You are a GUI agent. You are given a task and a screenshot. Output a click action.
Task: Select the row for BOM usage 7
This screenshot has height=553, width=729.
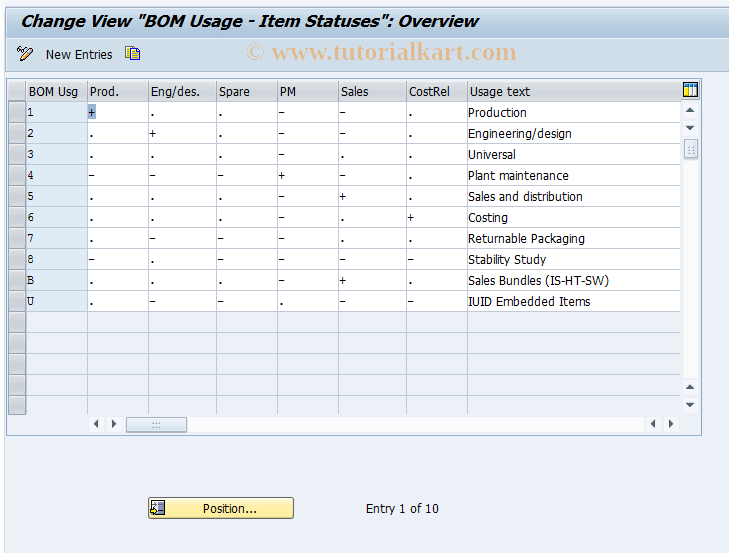[17, 238]
